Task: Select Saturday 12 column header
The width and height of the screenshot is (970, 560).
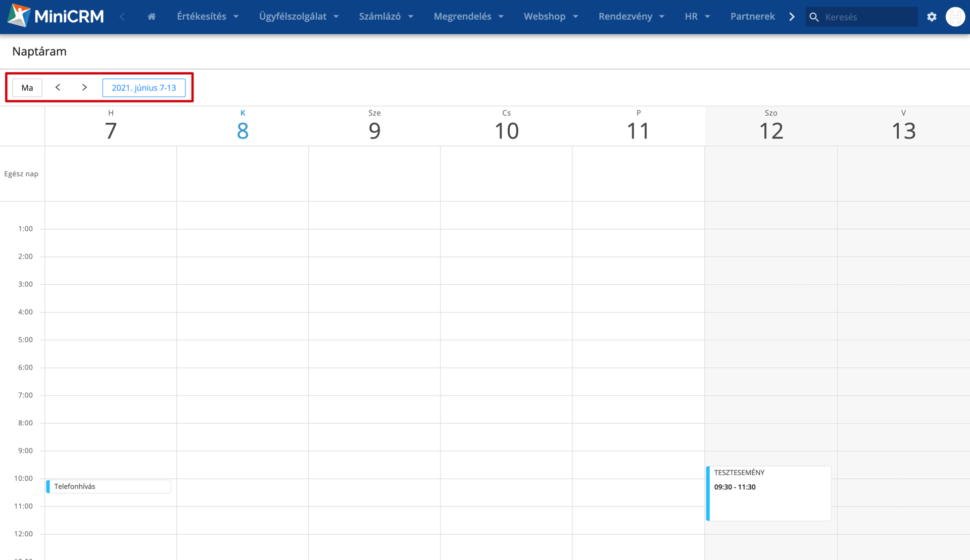Action: coord(771,126)
